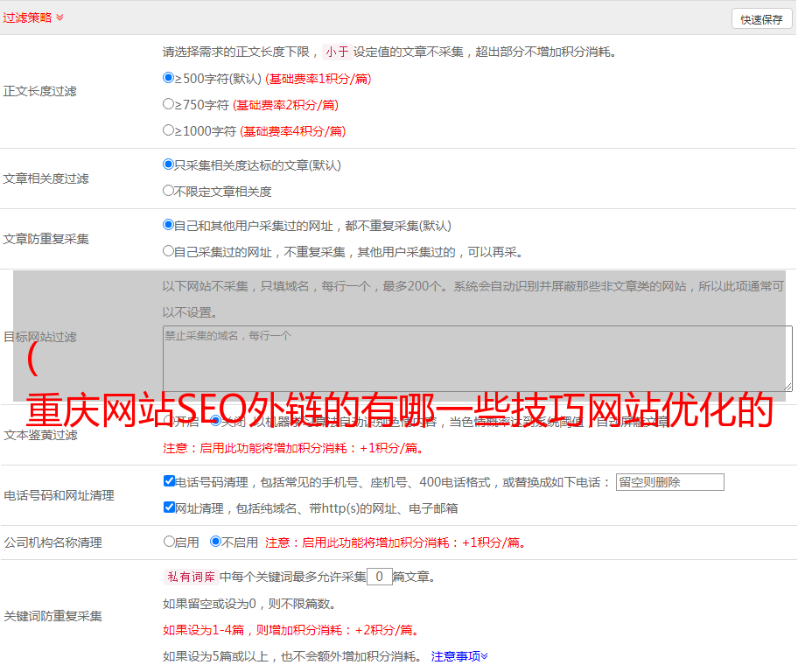
Task: Grab the resize handle of domain textarea
Action: [787, 387]
